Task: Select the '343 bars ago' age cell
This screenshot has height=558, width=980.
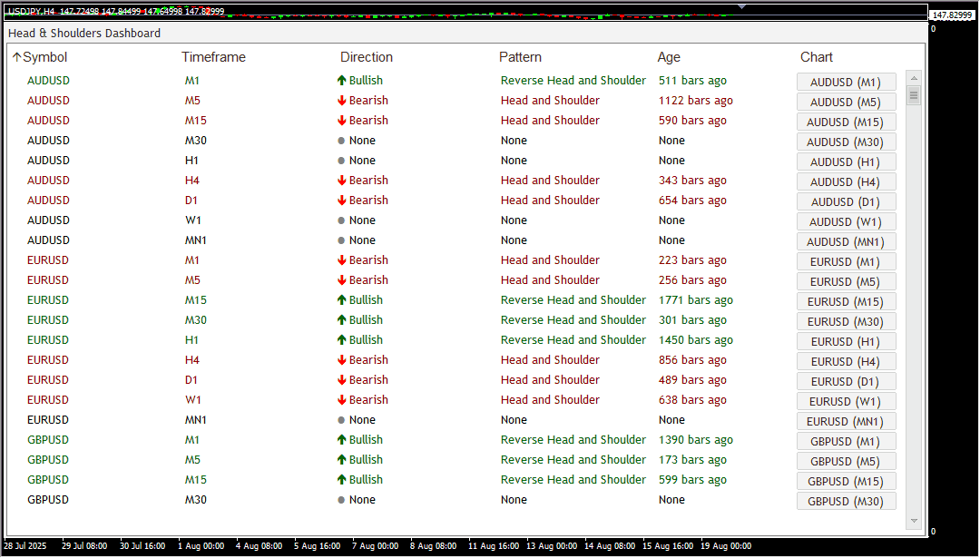Action: point(692,180)
